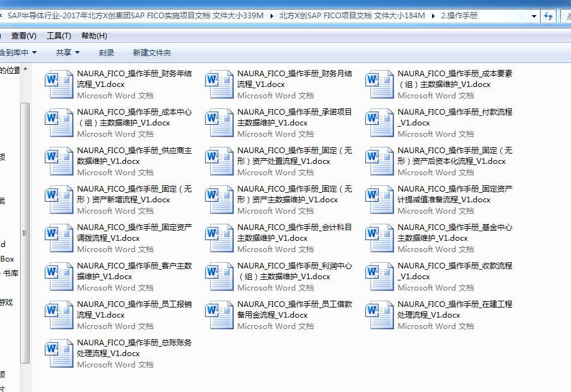Expand breadcrumb arrow before 北方X创SAP FICO项目文档

pyautogui.click(x=272, y=16)
